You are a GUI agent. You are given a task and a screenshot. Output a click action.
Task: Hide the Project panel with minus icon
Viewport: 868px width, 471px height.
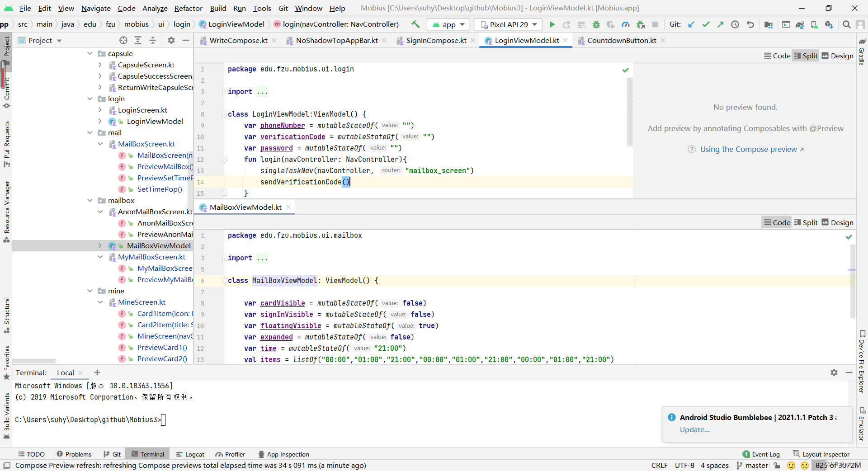[x=185, y=40]
